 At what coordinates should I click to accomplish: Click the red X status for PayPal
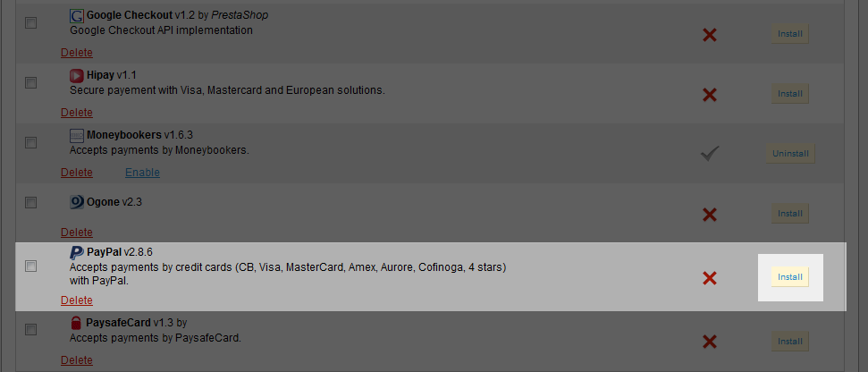710,278
